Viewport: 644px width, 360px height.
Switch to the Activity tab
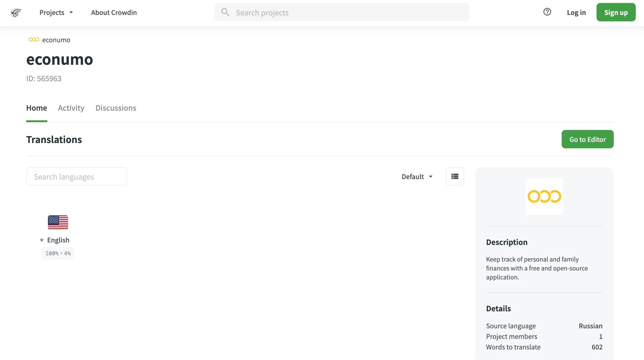(71, 108)
